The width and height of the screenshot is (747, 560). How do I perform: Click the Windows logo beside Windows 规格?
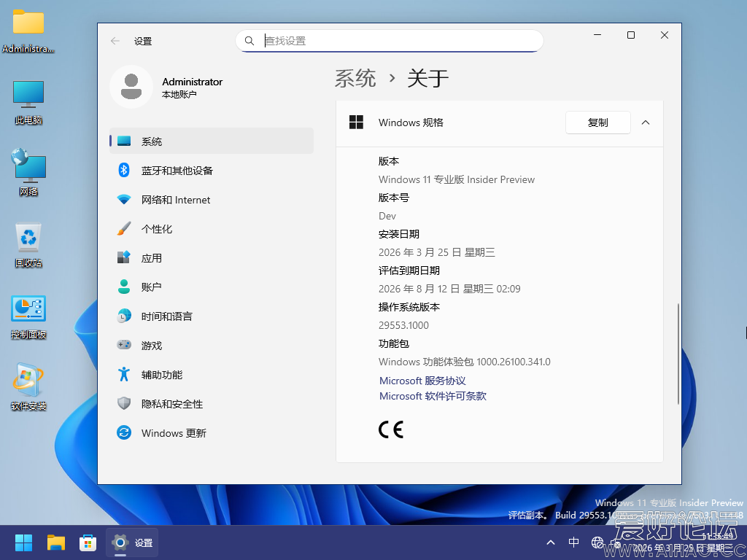(356, 122)
